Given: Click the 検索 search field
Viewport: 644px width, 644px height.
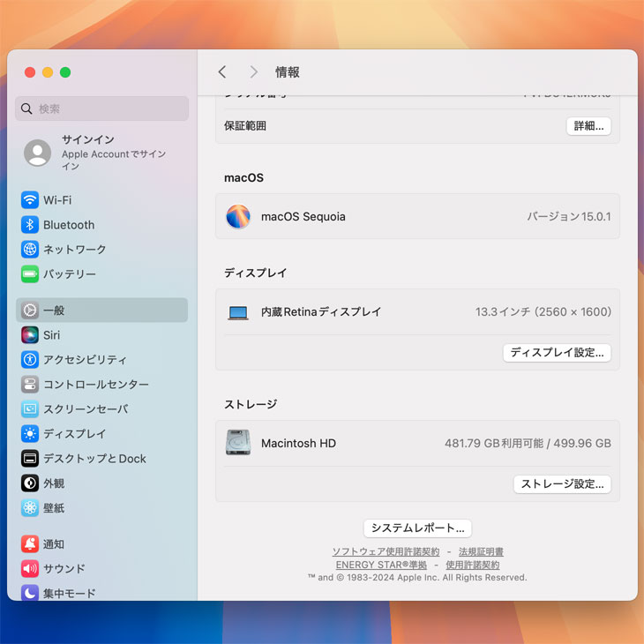Looking at the screenshot, I should click(x=101, y=109).
